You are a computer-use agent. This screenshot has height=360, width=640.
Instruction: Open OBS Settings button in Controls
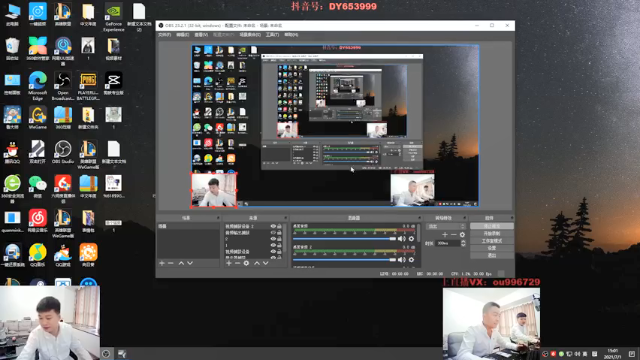click(491, 248)
